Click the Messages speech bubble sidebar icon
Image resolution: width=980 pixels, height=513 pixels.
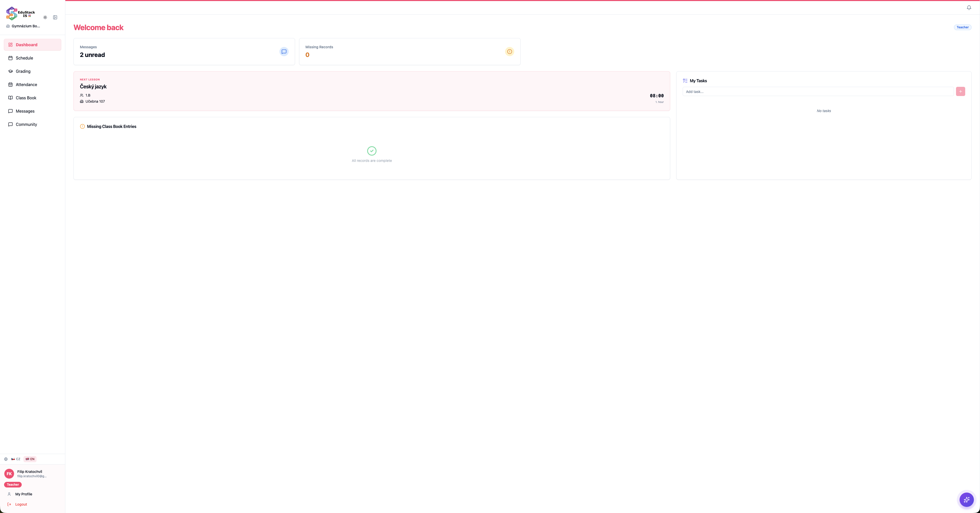pos(11,111)
